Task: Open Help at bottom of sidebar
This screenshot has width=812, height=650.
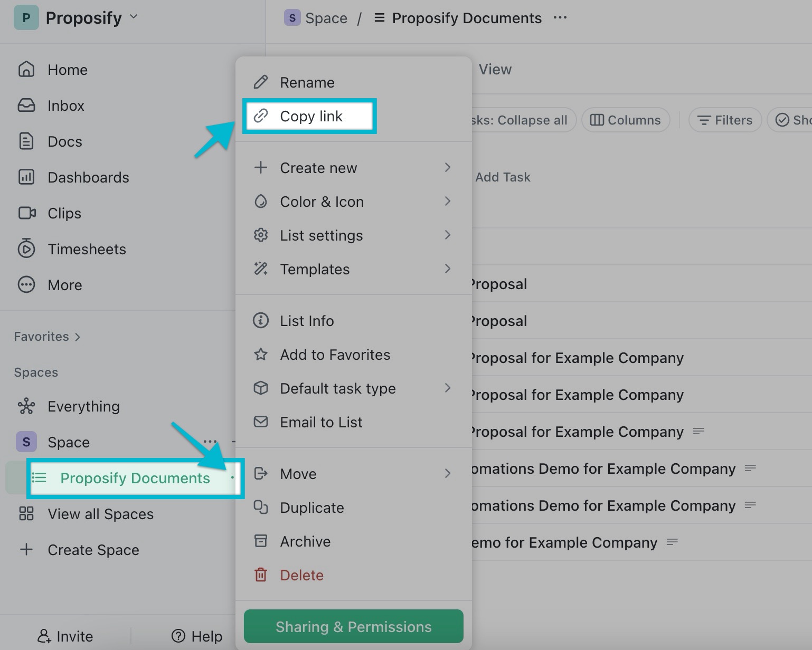Action: [x=197, y=636]
